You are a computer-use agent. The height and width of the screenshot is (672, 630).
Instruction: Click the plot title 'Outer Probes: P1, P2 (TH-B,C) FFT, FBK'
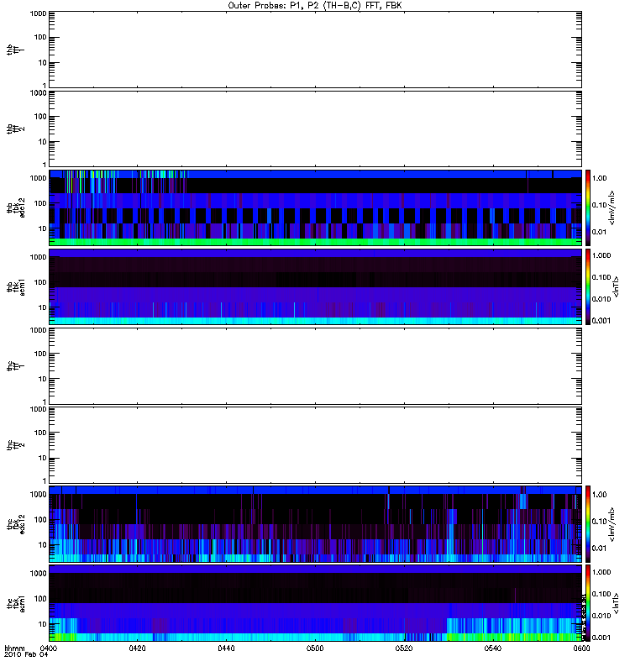(315, 6)
